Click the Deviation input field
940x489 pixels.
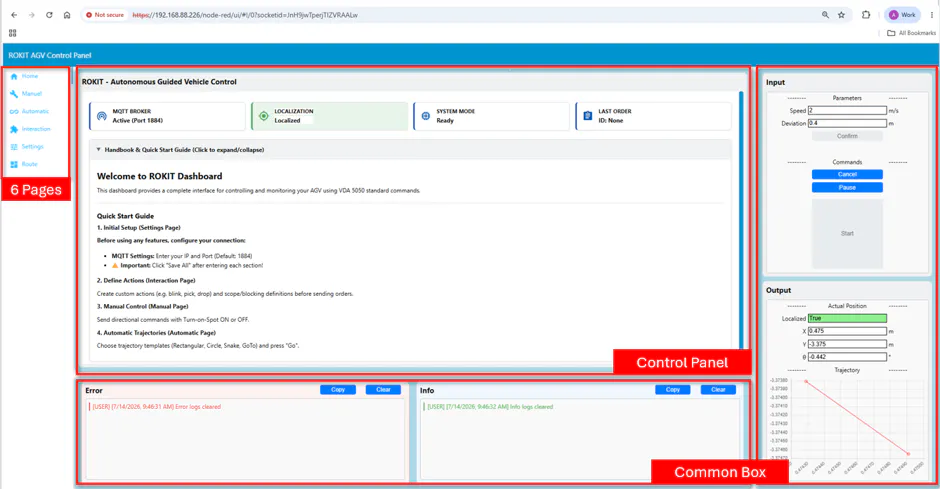(x=847, y=123)
